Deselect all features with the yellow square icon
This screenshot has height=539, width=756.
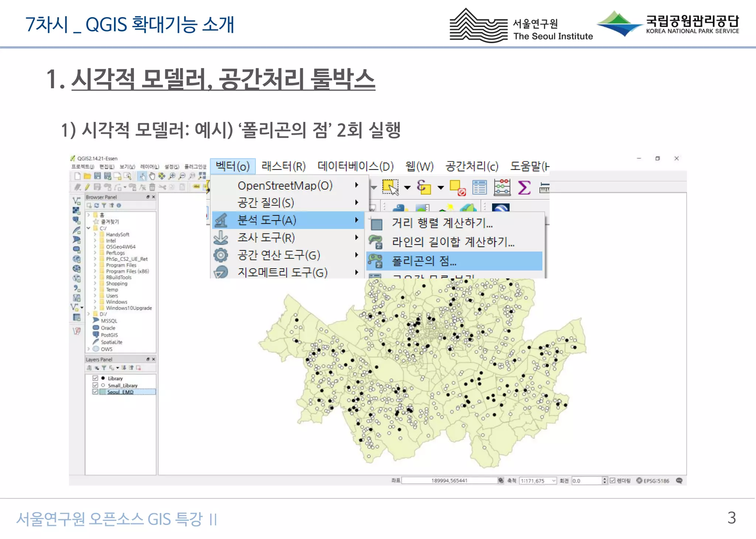[457, 188]
